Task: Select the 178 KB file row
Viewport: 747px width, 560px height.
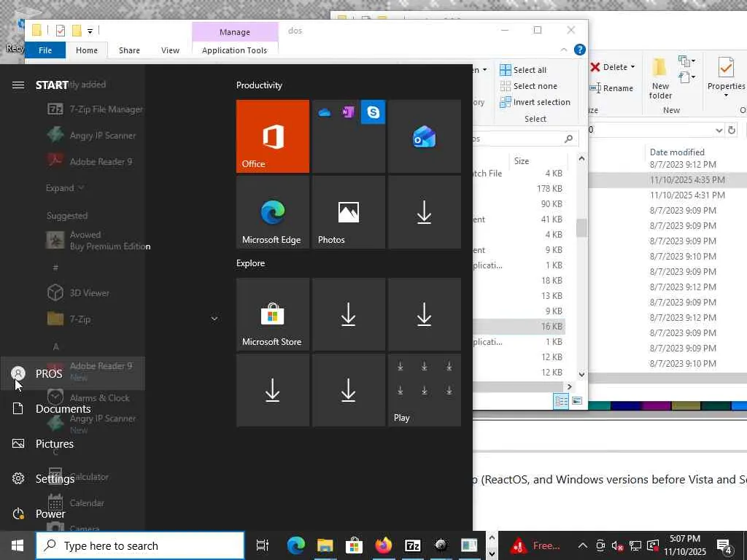Action: point(519,189)
